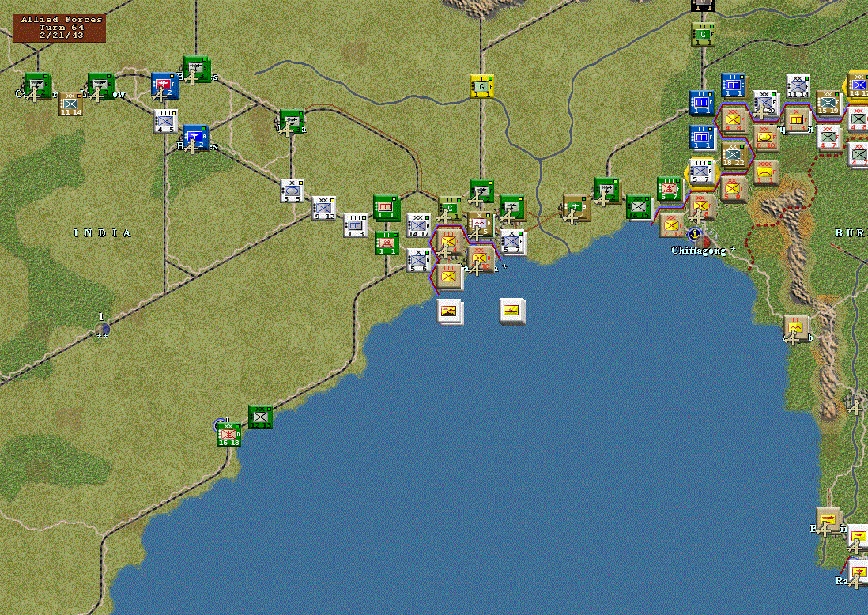The image size is (868, 615).
Task: Select the white 4-5 infantry regiment counter
Action: pos(166,121)
